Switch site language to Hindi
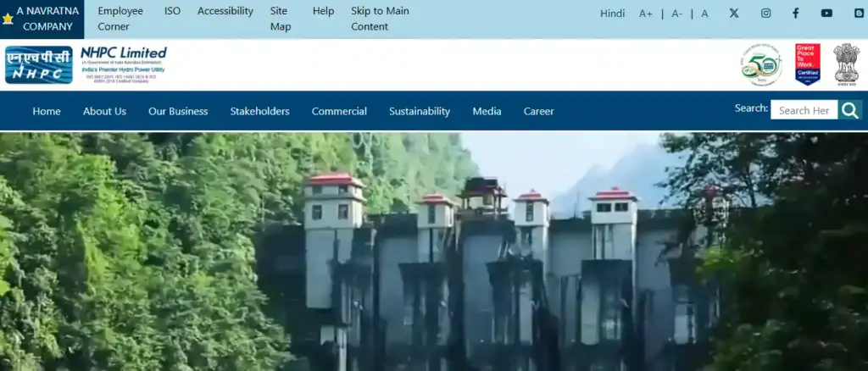 click(612, 13)
